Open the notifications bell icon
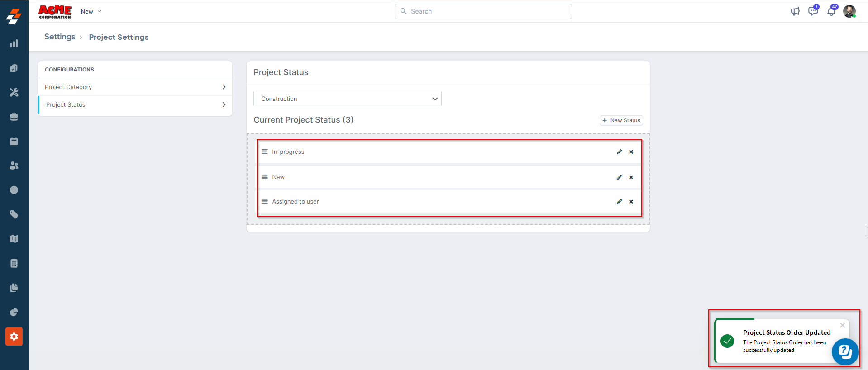The image size is (868, 370). [x=831, y=11]
